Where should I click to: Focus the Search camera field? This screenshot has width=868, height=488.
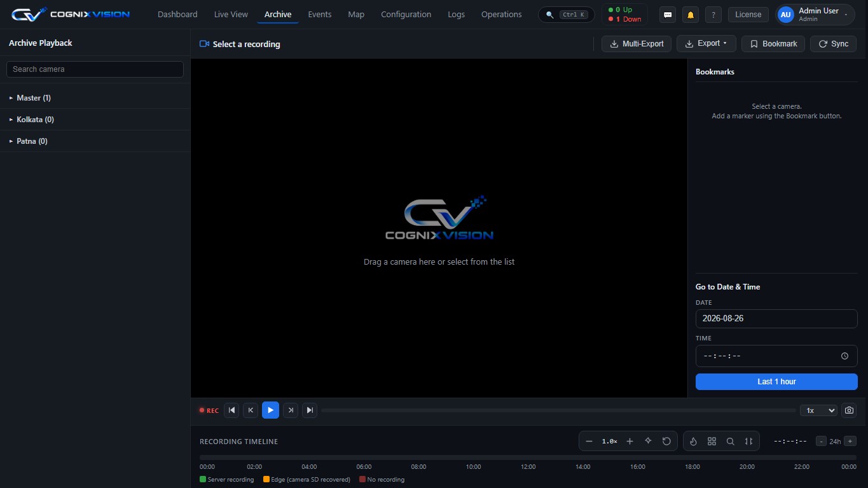(95, 69)
